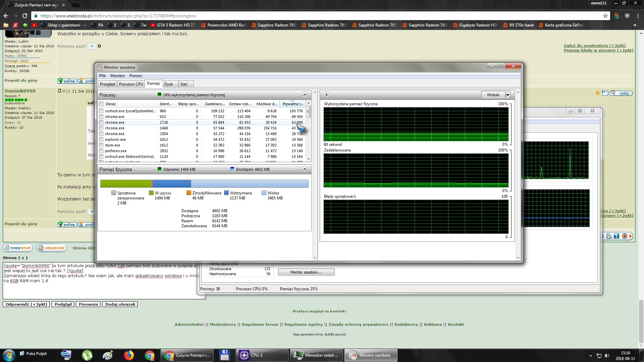Check the chrome.exe PID 2304 checkbox
Screen dimensions: 644x362
coord(101,134)
